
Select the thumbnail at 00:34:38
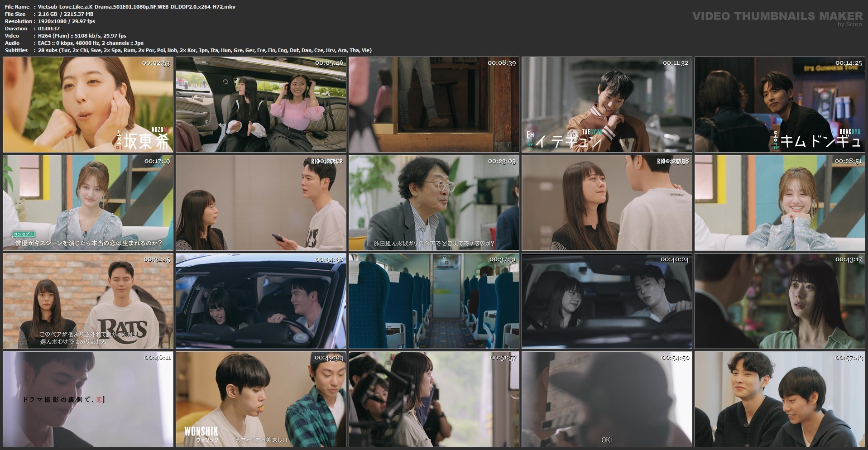point(261,301)
